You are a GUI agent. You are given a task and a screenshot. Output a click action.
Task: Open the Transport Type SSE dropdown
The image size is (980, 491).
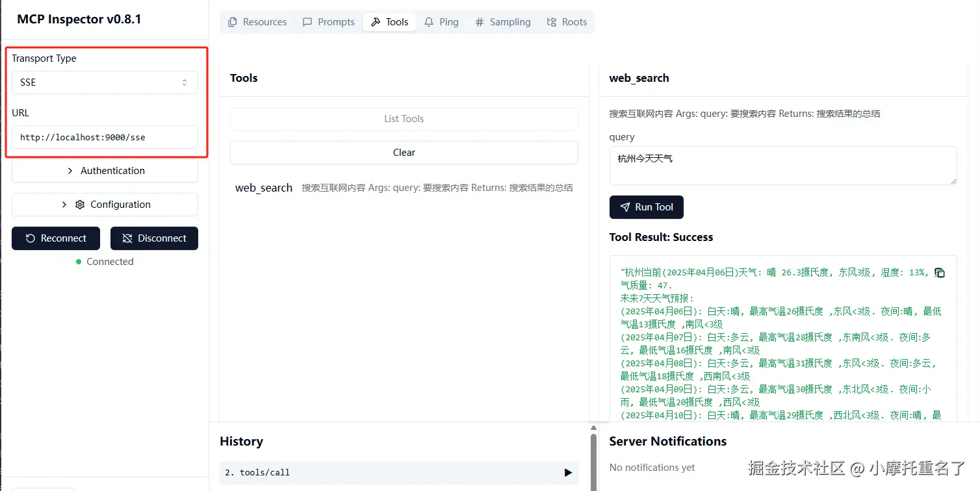tap(105, 82)
